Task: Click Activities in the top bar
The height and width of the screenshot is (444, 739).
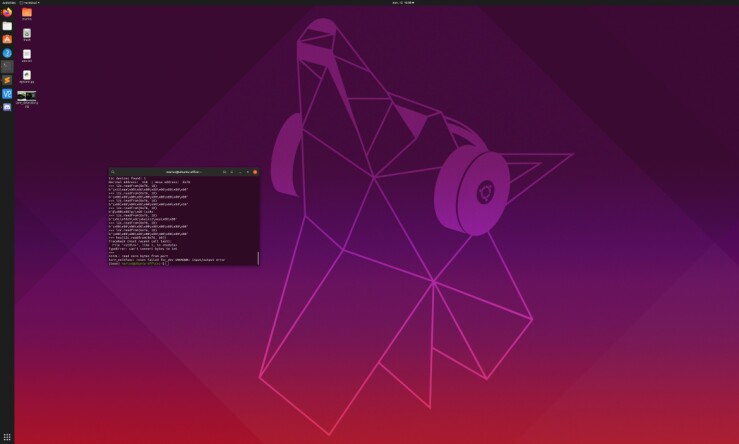Action: [8, 2]
